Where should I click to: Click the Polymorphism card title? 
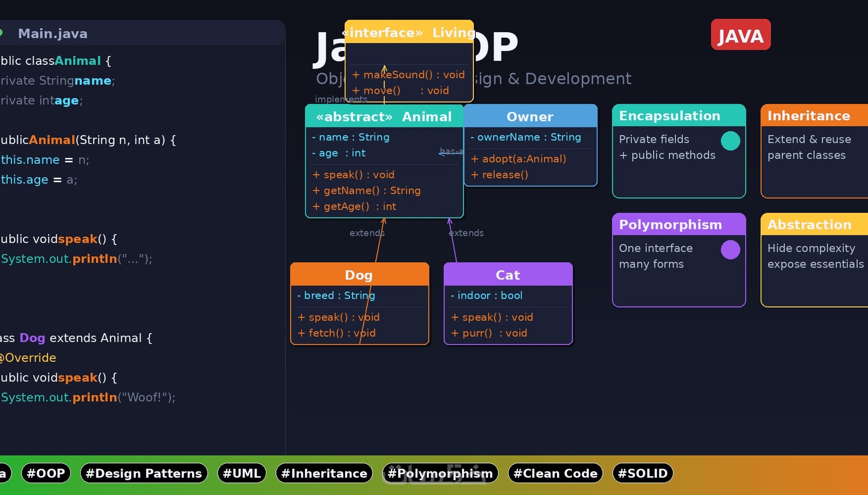tap(670, 225)
